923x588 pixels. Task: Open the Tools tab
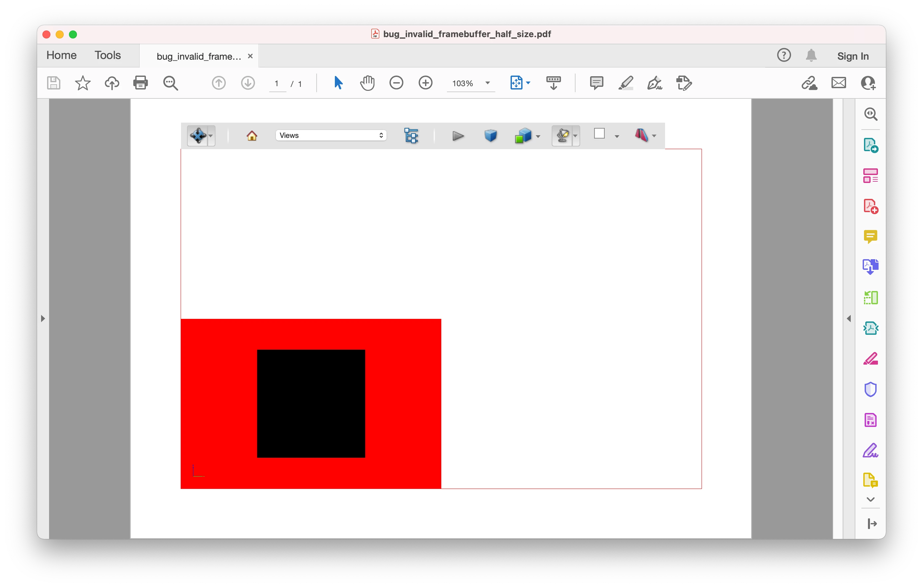click(x=108, y=55)
